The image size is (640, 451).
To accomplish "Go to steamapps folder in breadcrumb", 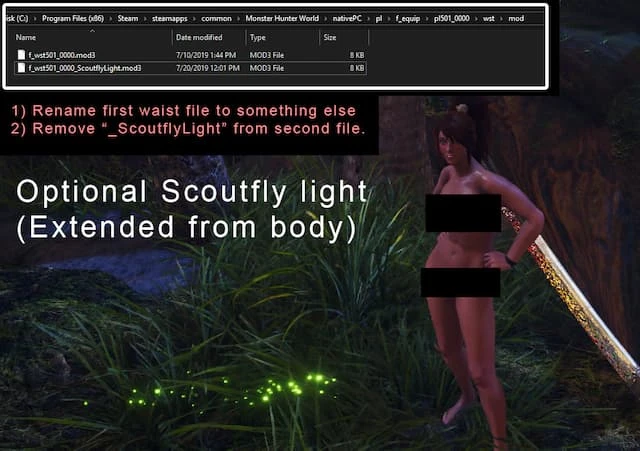I will tap(170, 19).
